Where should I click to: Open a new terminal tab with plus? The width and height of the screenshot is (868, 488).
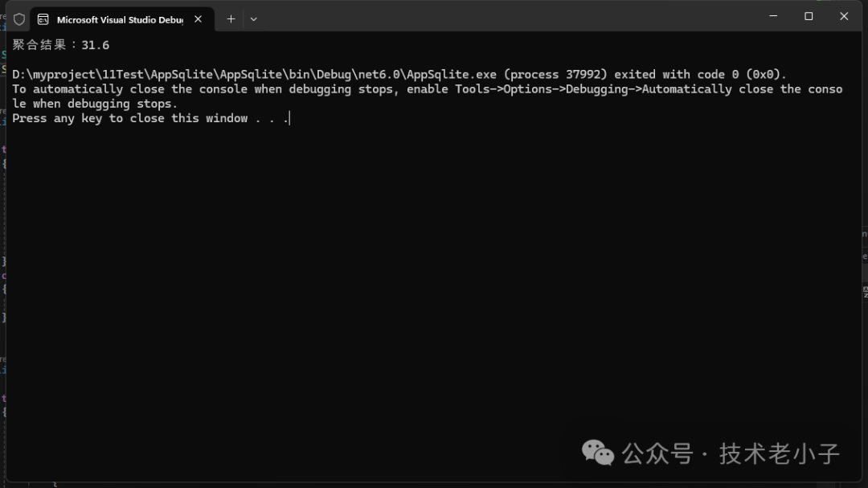[x=231, y=18]
